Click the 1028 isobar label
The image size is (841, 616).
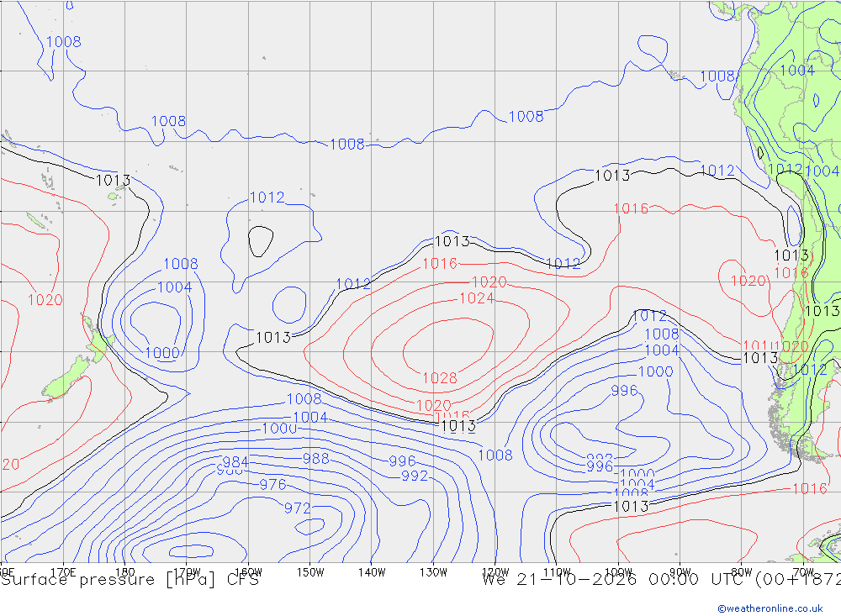(439, 378)
